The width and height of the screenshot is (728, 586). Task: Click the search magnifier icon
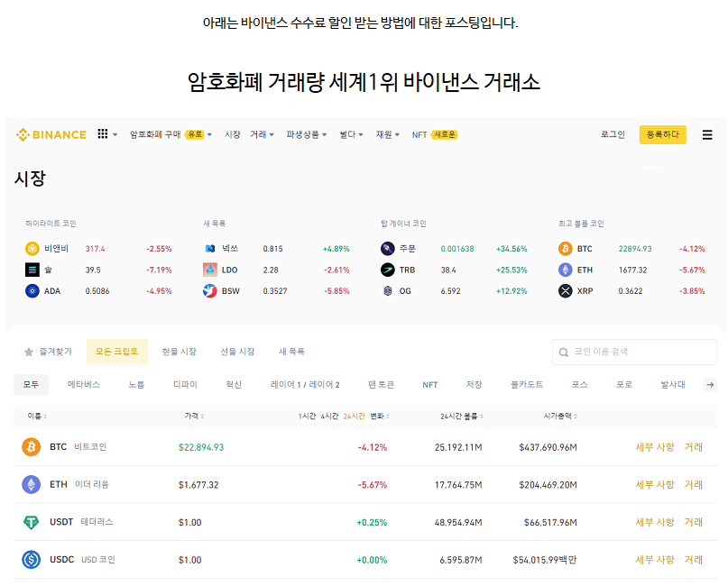point(564,353)
